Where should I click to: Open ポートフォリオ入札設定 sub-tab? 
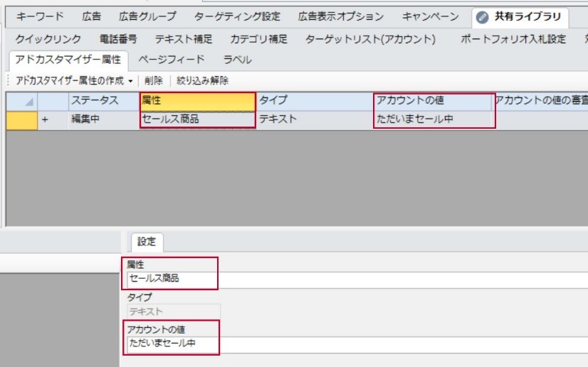pyautogui.click(x=513, y=39)
